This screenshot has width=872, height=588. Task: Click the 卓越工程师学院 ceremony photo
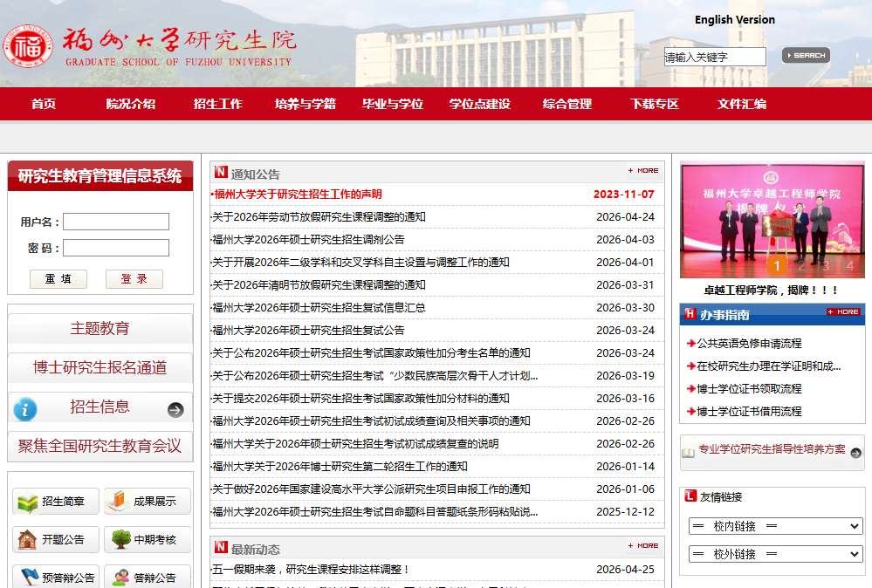point(772,220)
